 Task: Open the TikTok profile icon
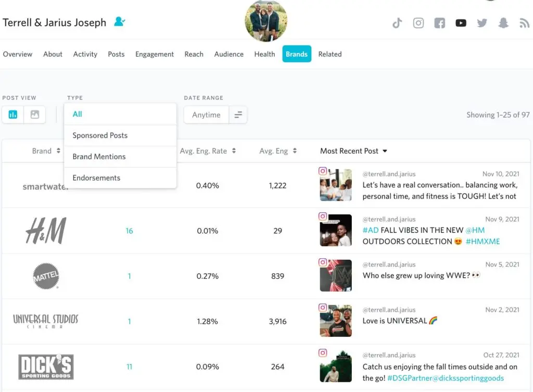(397, 23)
